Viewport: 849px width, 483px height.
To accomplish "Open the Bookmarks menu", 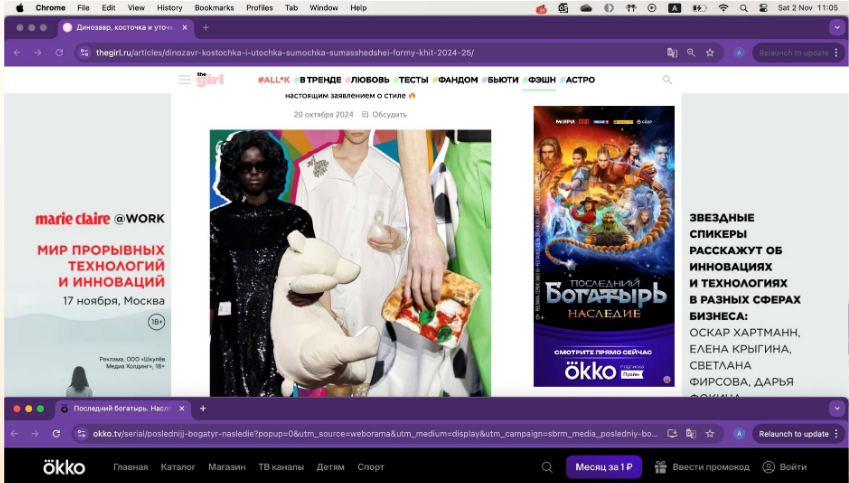I will [214, 8].
